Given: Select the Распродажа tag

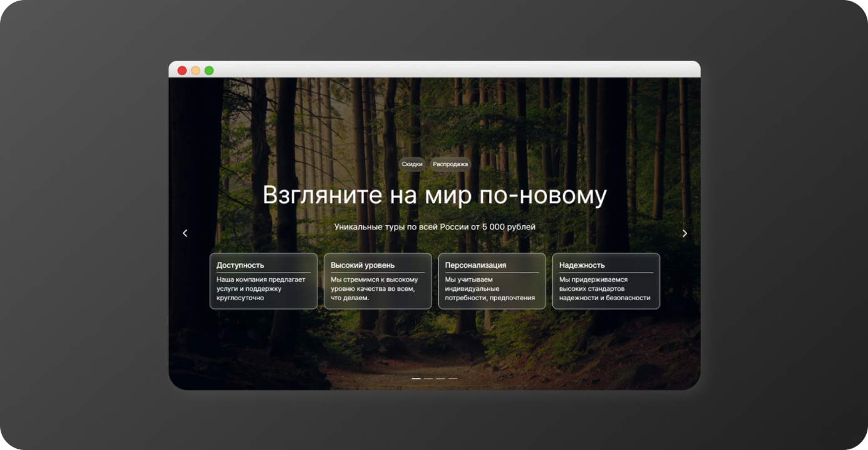Looking at the screenshot, I should coord(450,164).
